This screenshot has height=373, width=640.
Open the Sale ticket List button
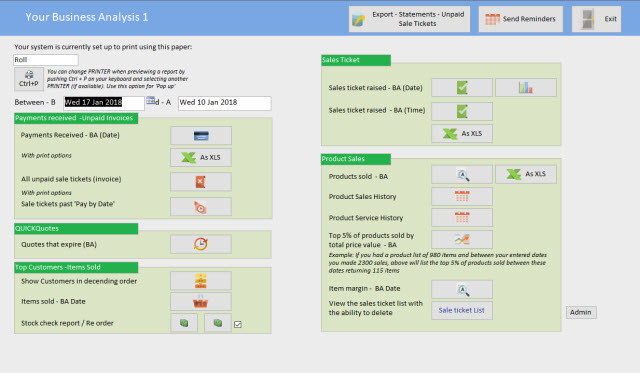pos(462,311)
